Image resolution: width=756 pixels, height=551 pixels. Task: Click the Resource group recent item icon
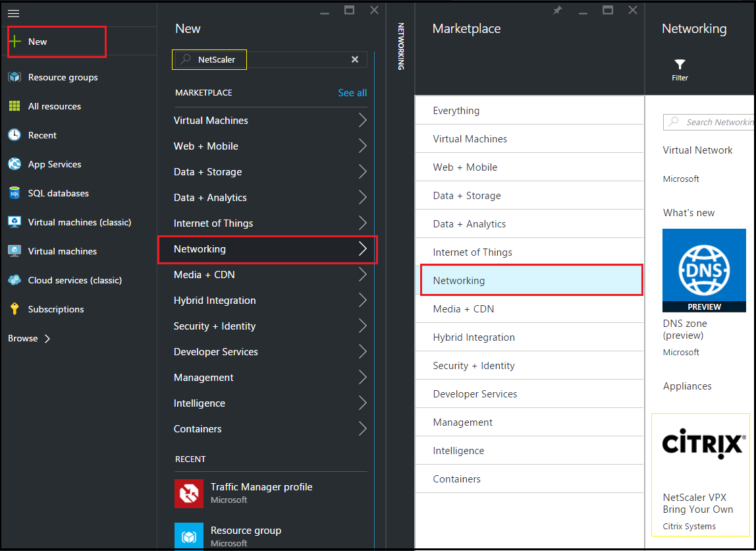click(x=189, y=536)
